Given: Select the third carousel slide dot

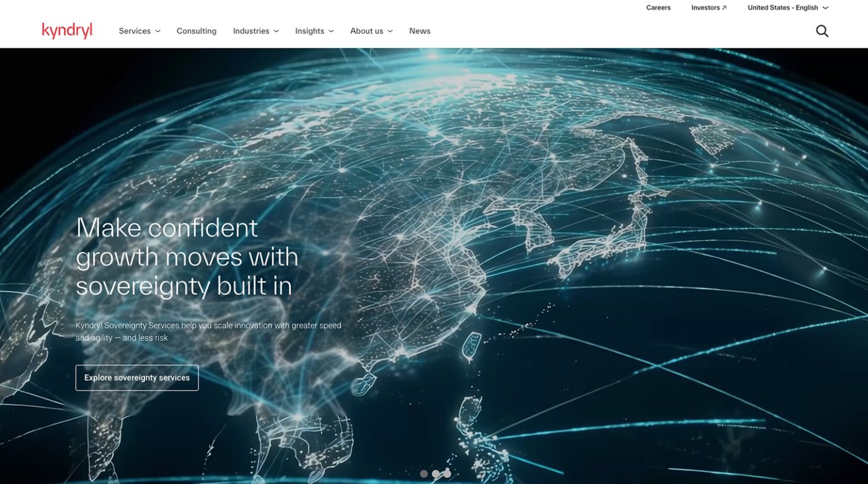Looking at the screenshot, I should point(447,473).
